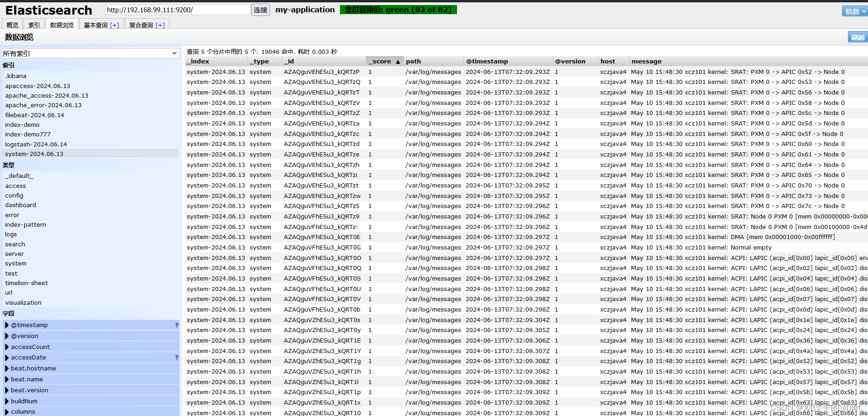Select the logs type

pos(91,234)
